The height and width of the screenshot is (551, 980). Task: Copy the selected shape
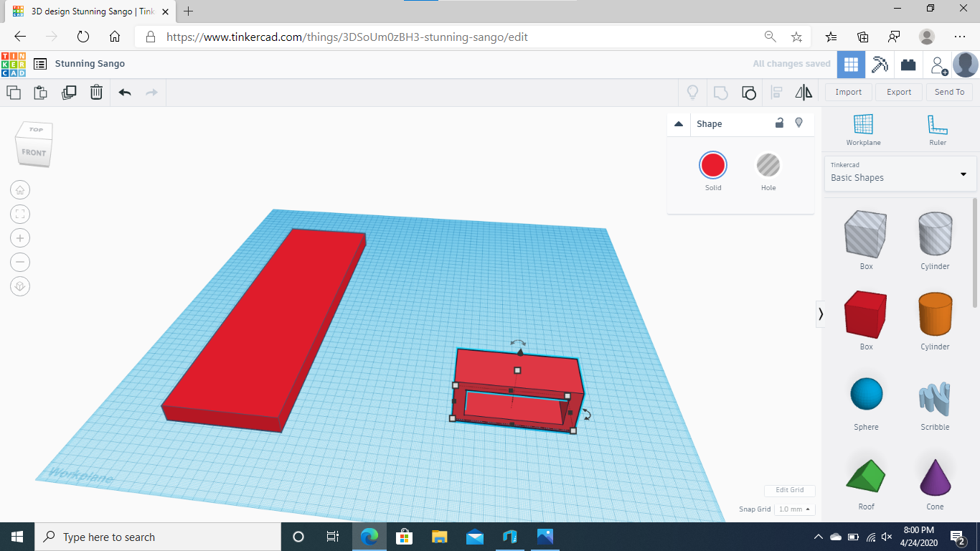pos(13,92)
